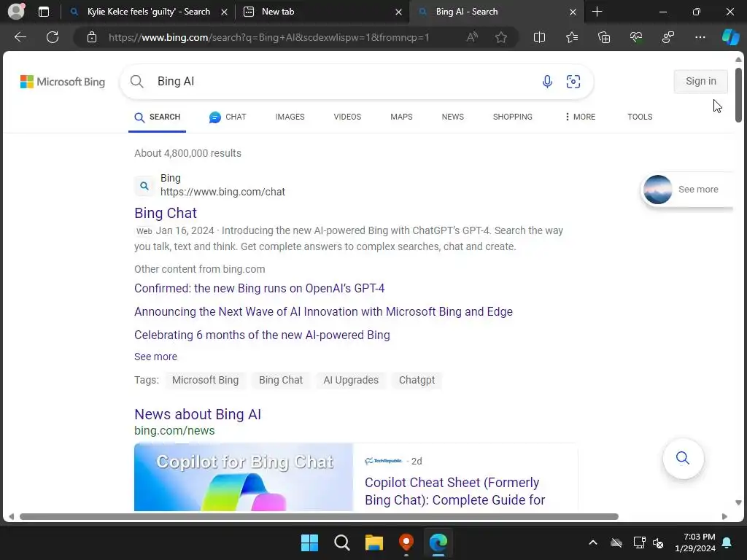The image size is (747, 560).
Task: Open Celebrating 6 months link
Action: 262,335
